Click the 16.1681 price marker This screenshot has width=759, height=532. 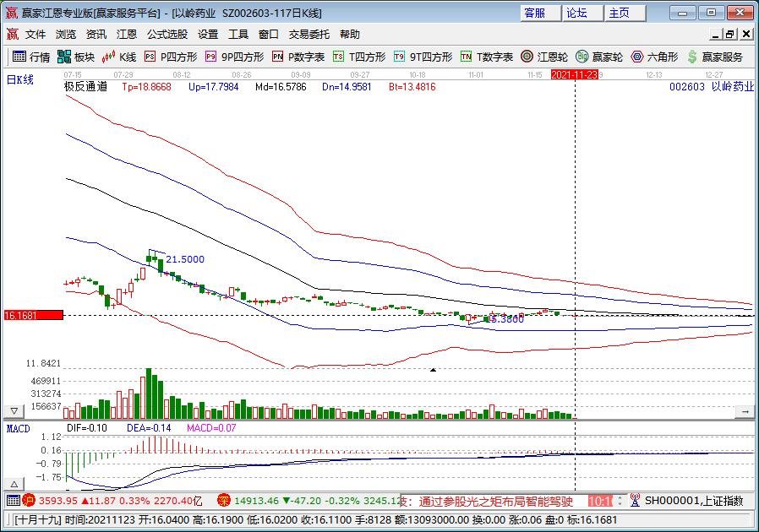34,315
